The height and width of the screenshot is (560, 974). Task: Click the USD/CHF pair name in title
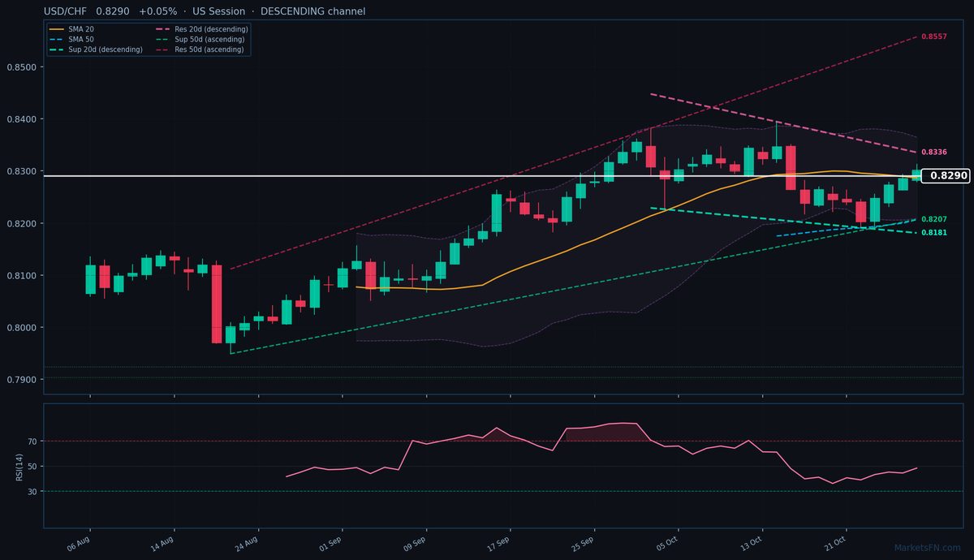click(x=66, y=11)
